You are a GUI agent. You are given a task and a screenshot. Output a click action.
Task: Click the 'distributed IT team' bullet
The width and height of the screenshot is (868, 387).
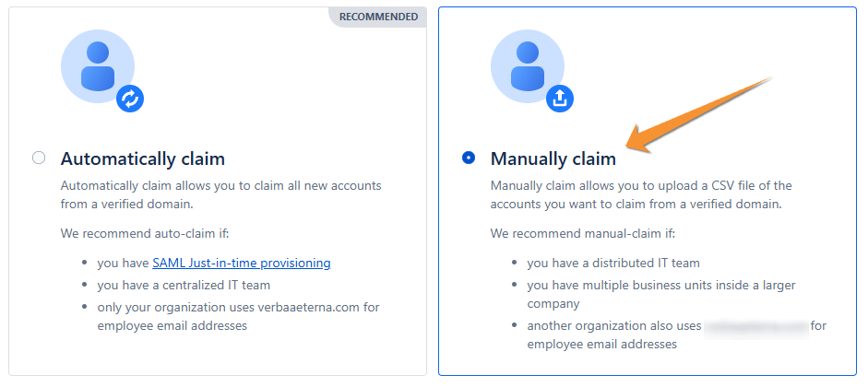point(613,263)
